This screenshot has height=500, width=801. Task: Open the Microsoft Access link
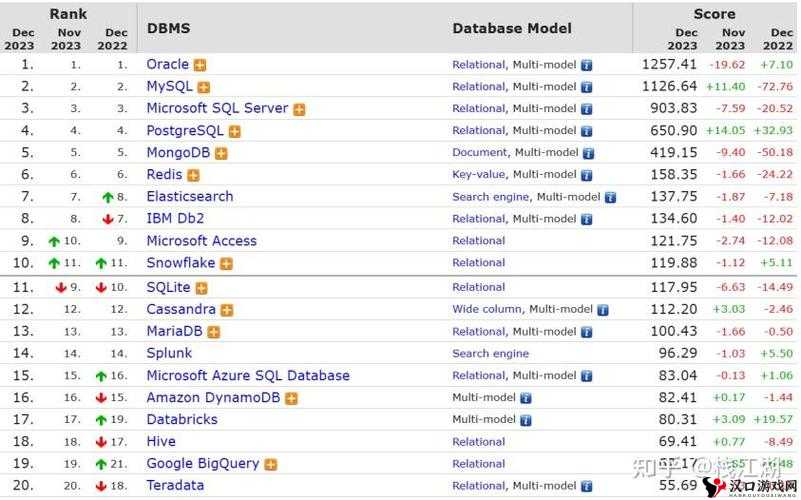201,241
